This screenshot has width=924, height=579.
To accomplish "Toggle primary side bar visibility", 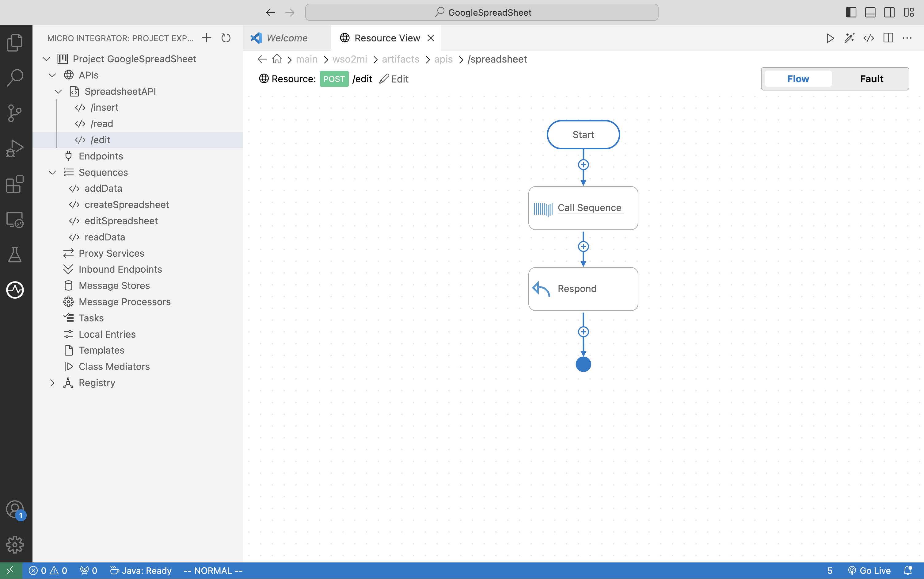I will (x=851, y=12).
